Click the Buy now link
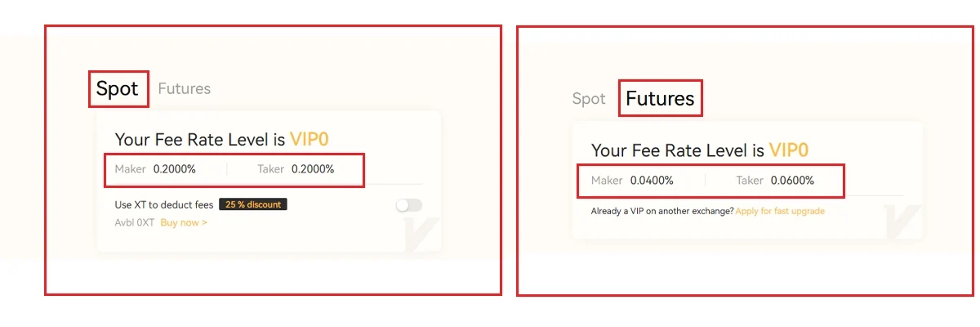Image resolution: width=980 pixels, height=327 pixels. click(x=184, y=222)
